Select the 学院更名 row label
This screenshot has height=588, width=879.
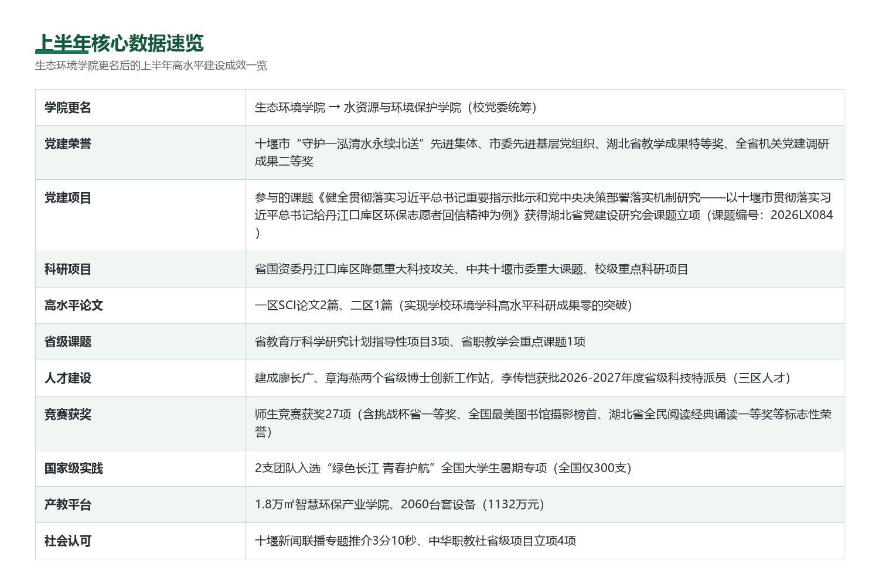tap(68, 108)
